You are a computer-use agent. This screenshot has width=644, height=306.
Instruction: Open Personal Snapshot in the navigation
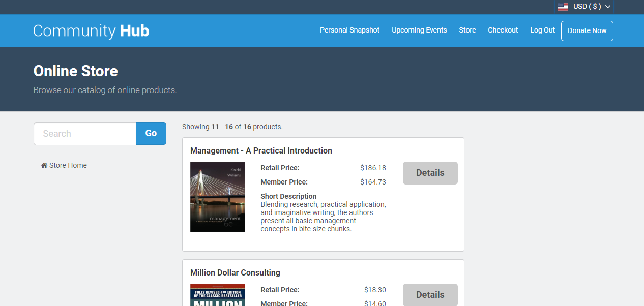(349, 30)
